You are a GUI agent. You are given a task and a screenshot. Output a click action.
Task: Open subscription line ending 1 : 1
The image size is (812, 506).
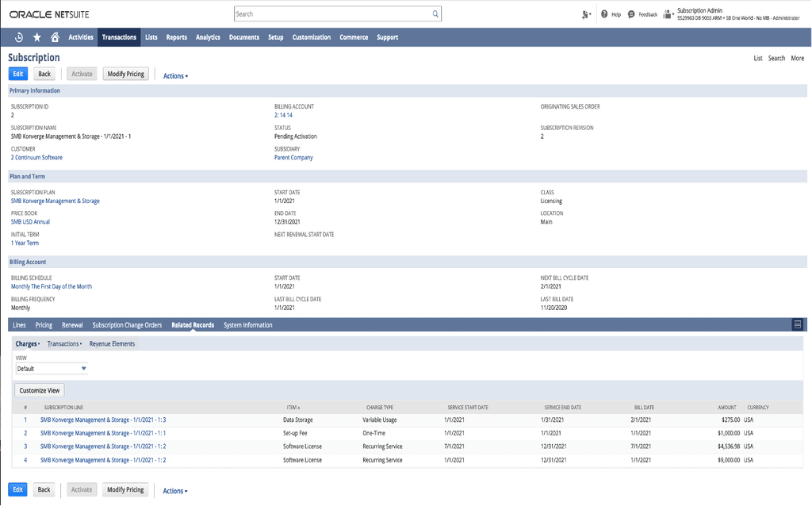tap(103, 433)
